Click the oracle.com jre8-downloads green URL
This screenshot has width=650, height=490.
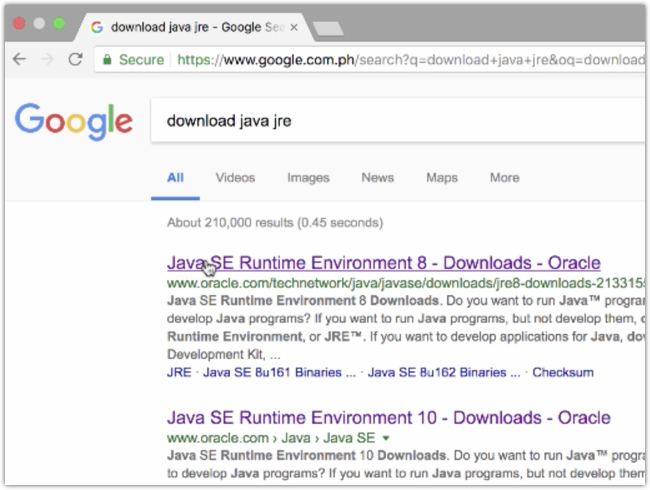(x=406, y=283)
